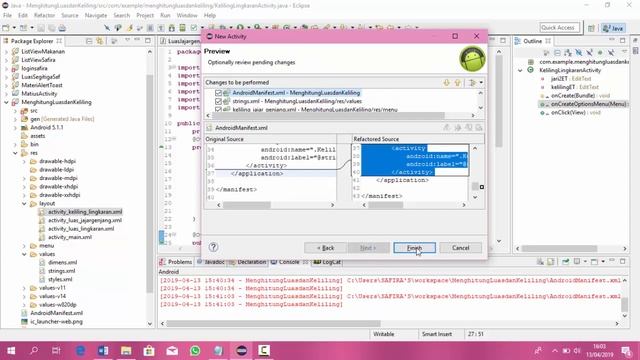Click the Windows taskbar search icon
The image size is (640, 360).
[x=34, y=351]
